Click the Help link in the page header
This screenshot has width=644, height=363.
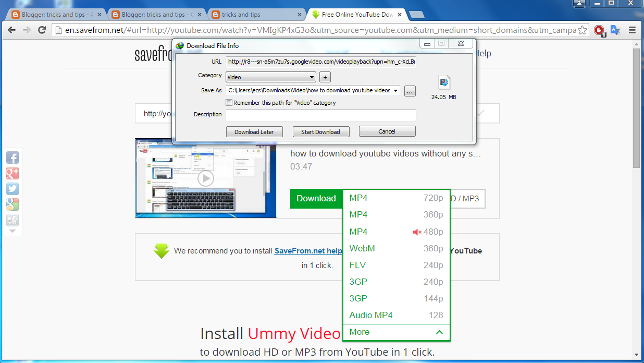tap(483, 53)
